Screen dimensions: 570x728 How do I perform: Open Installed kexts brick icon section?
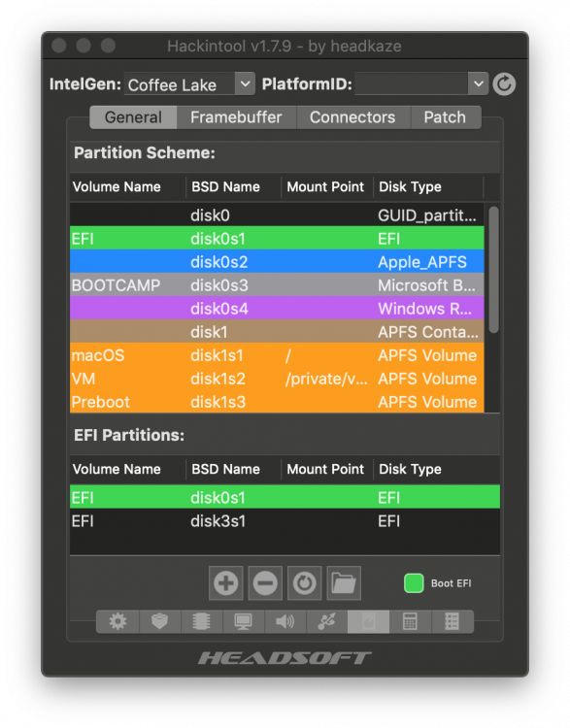159,621
